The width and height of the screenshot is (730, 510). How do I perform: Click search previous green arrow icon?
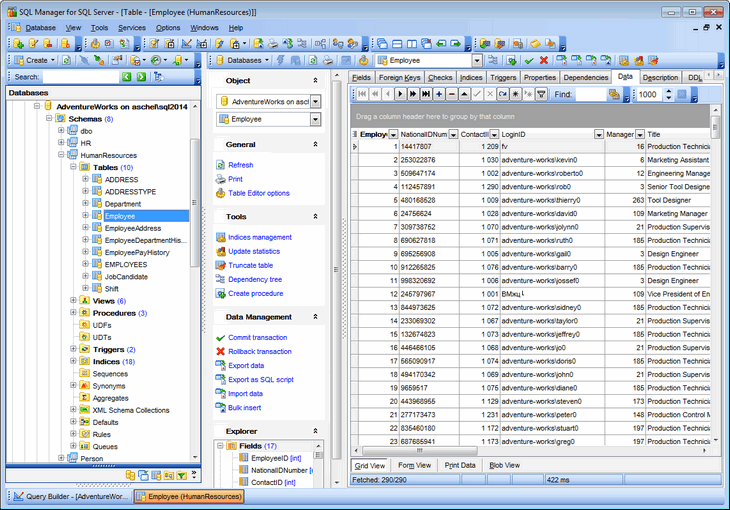[x=126, y=77]
